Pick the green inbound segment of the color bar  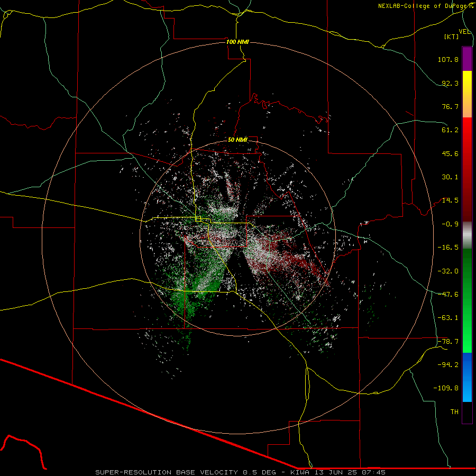click(x=467, y=300)
